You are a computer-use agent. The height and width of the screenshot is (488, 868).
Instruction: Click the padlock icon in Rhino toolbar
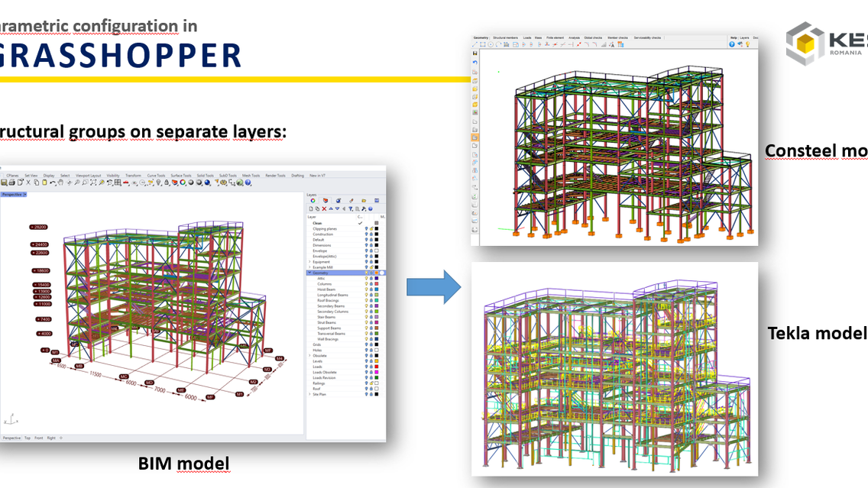coord(166,182)
